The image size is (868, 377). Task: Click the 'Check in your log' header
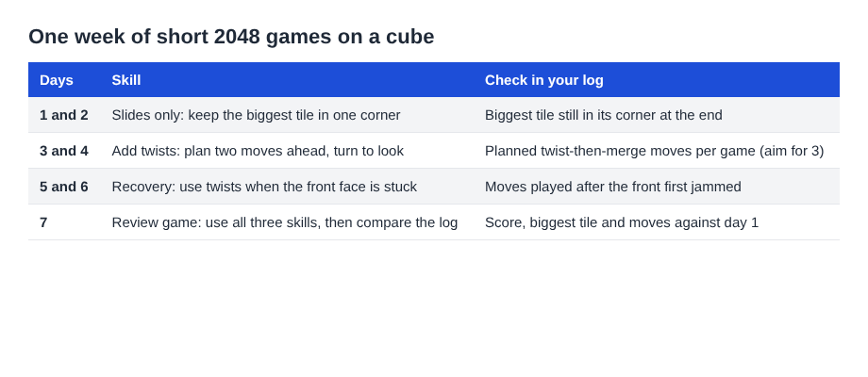[544, 80]
